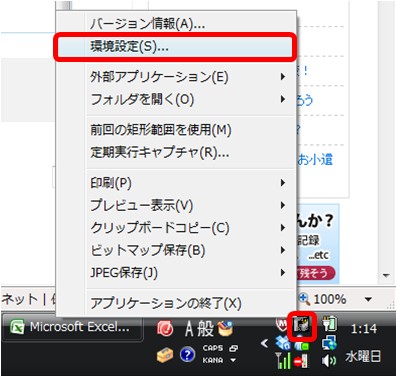Viewport: 397px width, 377px height.
Task: Click the green battery meter tray icon
Action: pos(301,346)
